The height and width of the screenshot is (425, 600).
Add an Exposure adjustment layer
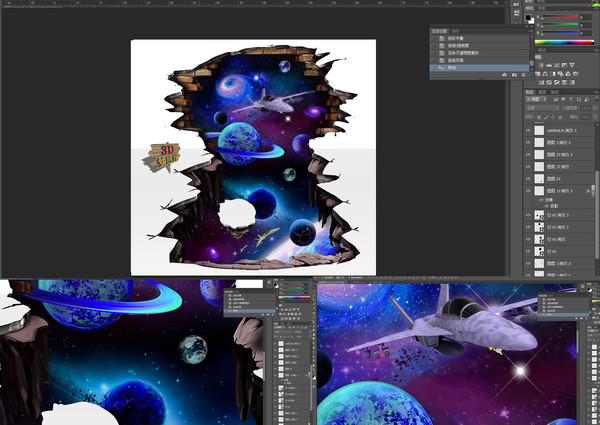[564, 65]
